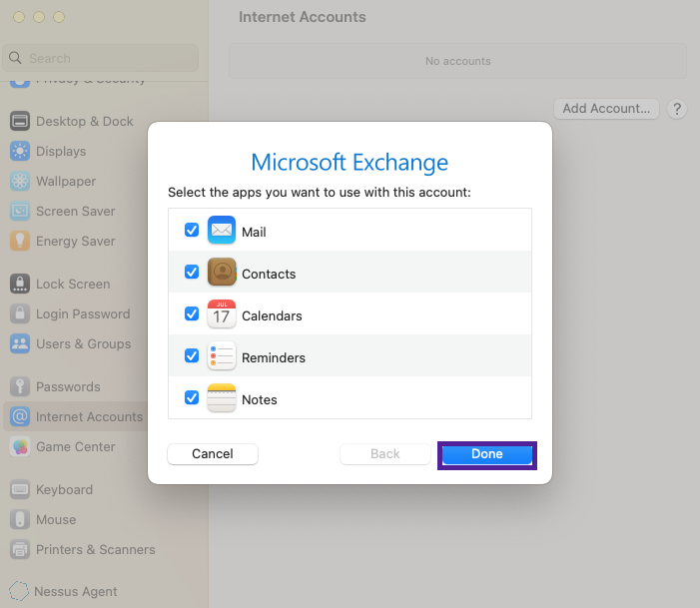Click the Contacts label text
700x608 pixels.
(x=269, y=275)
